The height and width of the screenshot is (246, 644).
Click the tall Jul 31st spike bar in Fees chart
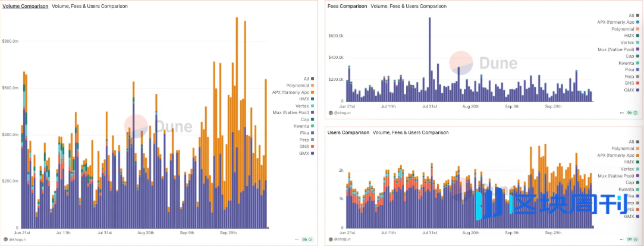tap(429, 59)
